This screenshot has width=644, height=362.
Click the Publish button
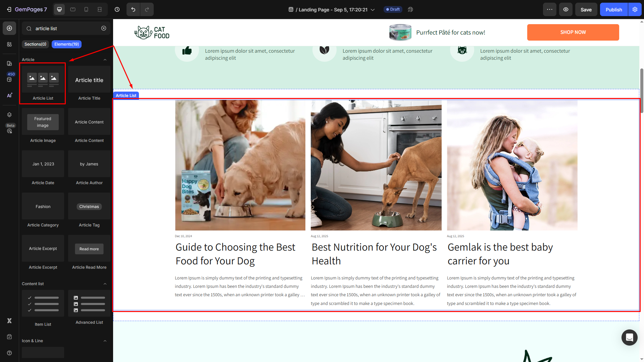point(613,9)
